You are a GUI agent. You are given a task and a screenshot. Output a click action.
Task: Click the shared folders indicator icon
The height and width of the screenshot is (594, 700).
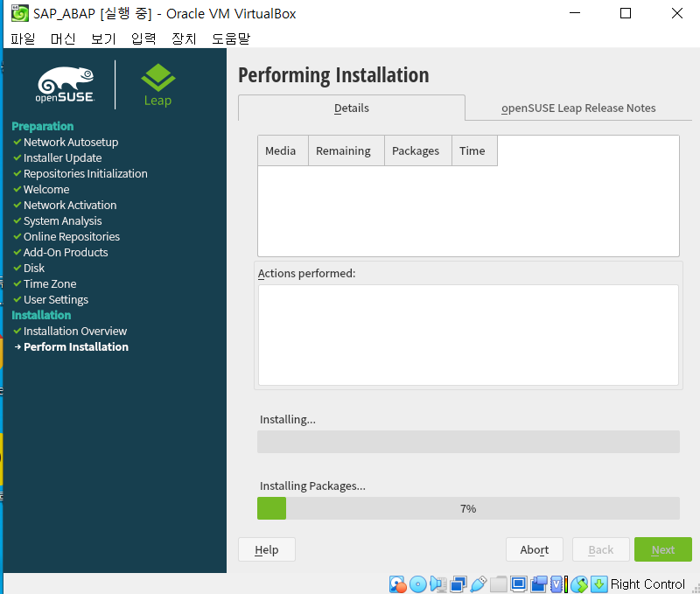(499, 584)
